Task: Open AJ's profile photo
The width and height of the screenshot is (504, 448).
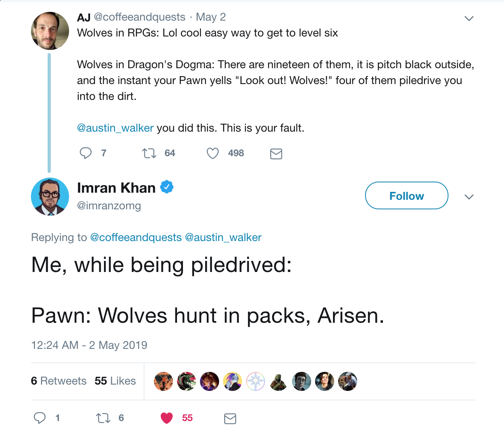Action: [x=50, y=31]
